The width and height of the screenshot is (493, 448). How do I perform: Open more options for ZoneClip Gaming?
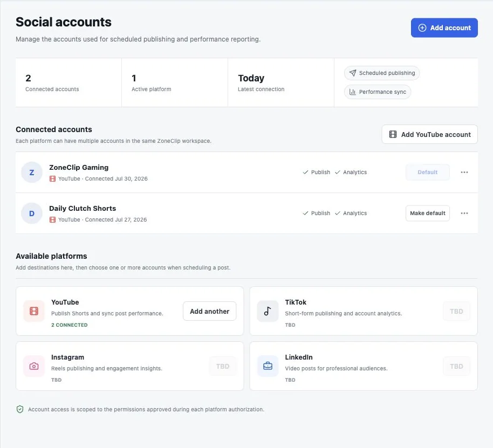[x=464, y=172]
